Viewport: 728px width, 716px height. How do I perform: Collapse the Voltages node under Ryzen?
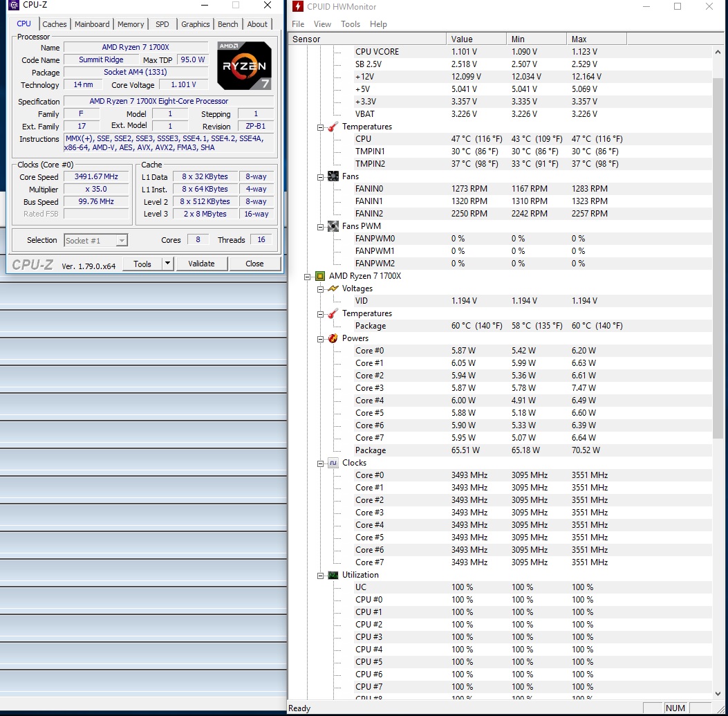[x=320, y=289]
